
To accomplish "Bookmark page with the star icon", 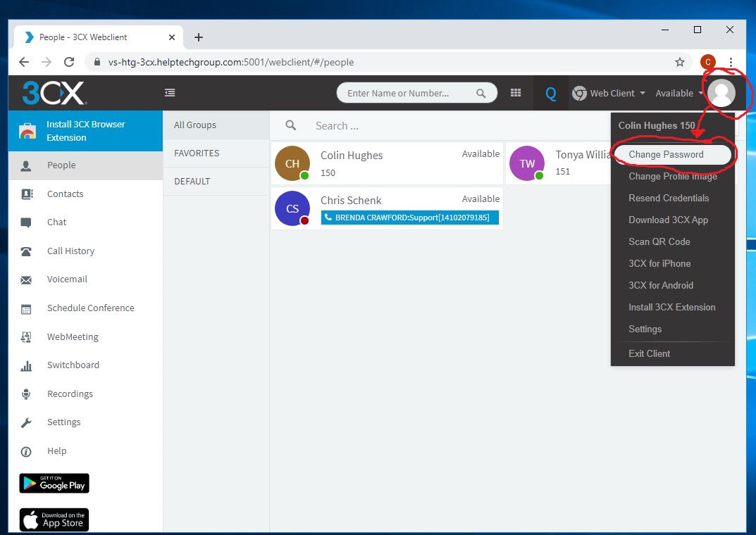I will click(680, 62).
